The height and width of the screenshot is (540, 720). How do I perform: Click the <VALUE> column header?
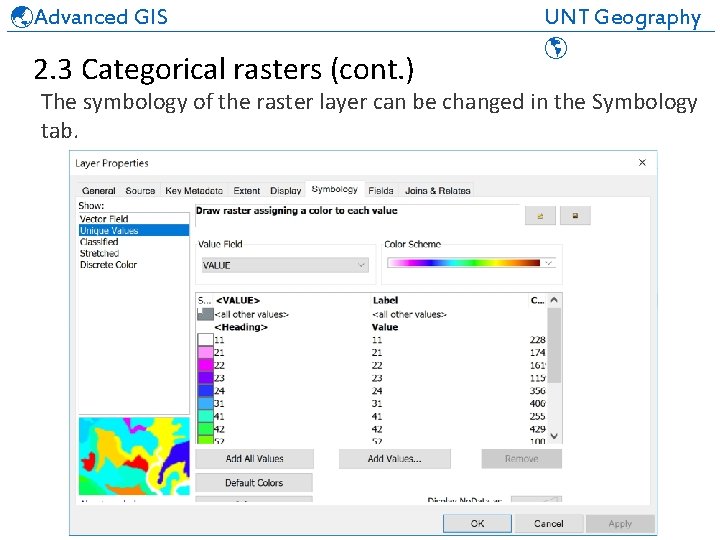[238, 300]
